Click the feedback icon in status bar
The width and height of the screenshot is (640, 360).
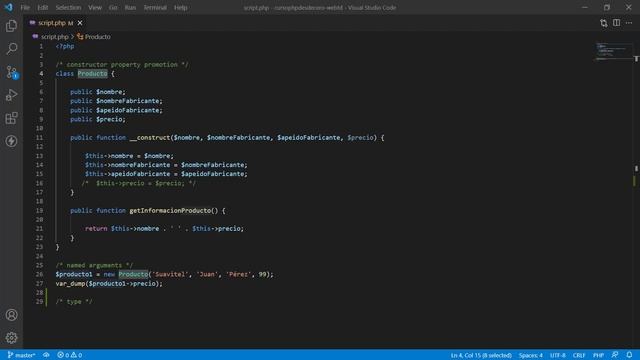click(x=615, y=355)
